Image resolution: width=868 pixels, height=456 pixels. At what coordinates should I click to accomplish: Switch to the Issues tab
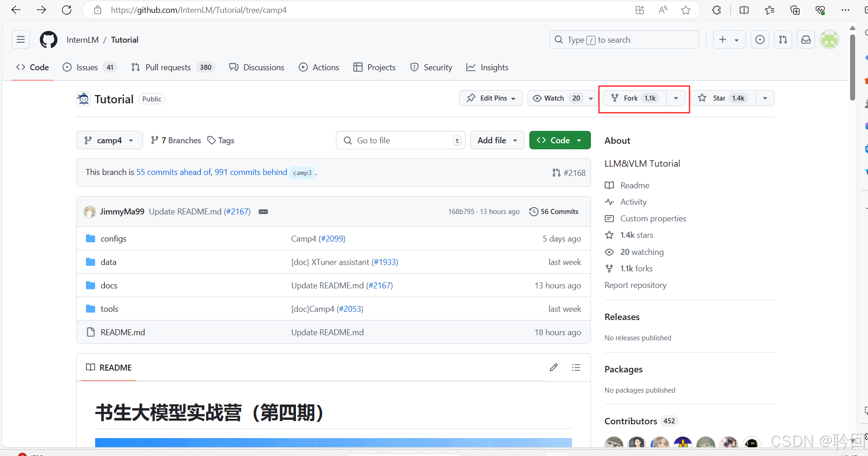point(86,67)
